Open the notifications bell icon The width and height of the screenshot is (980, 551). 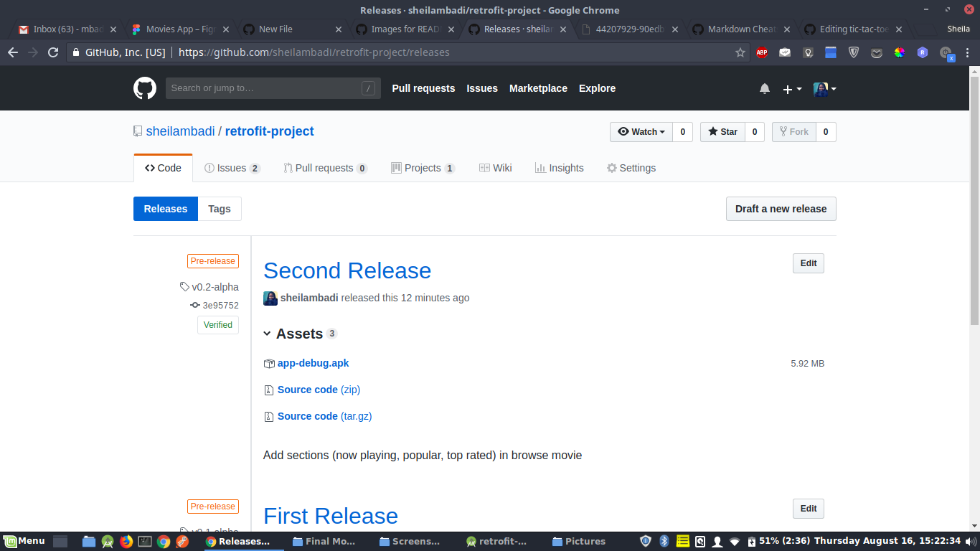(764, 88)
